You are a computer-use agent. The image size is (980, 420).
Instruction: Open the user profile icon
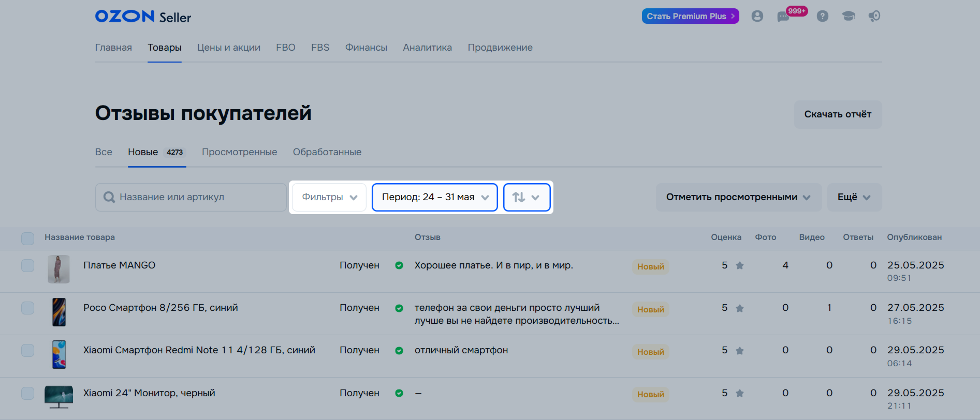pos(757,16)
